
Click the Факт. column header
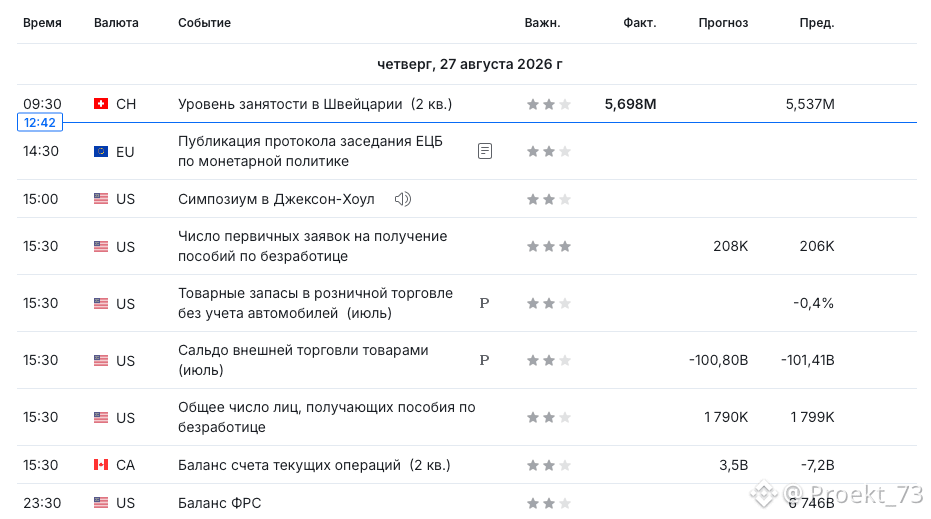[x=639, y=23]
